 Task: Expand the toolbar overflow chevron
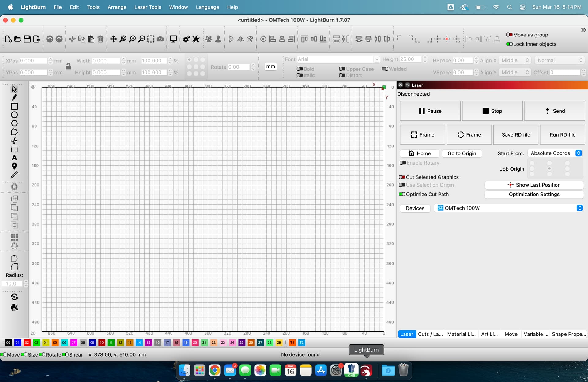tap(583, 30)
